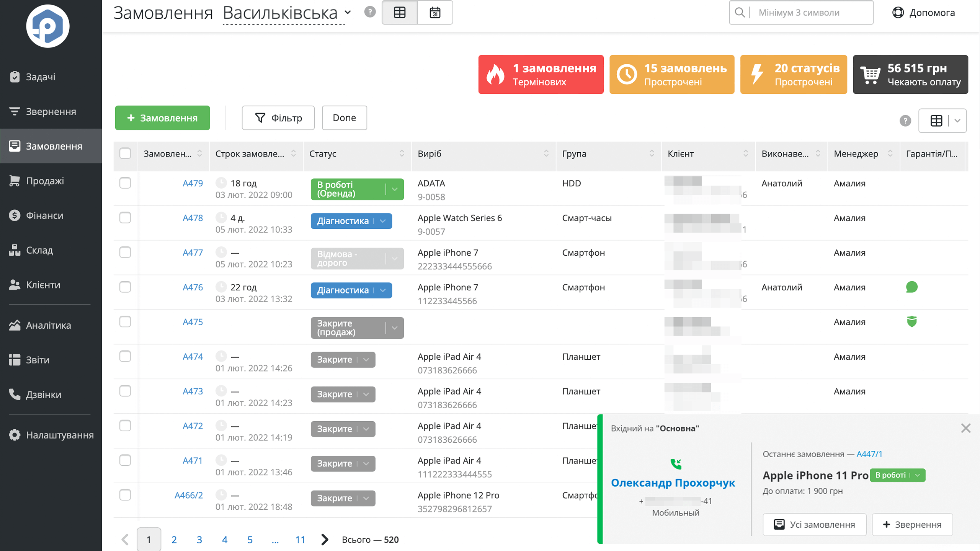
Task: Click green chat bubble in row A476
Action: point(912,287)
